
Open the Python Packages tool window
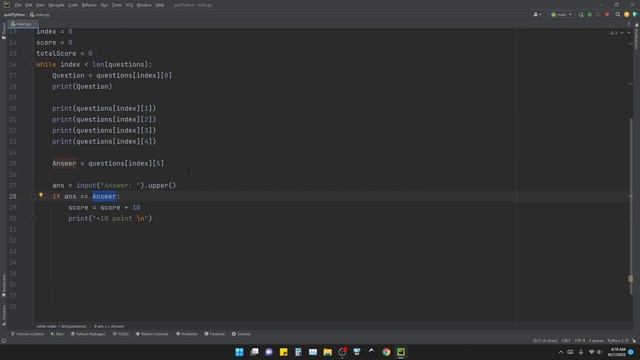click(x=88, y=334)
